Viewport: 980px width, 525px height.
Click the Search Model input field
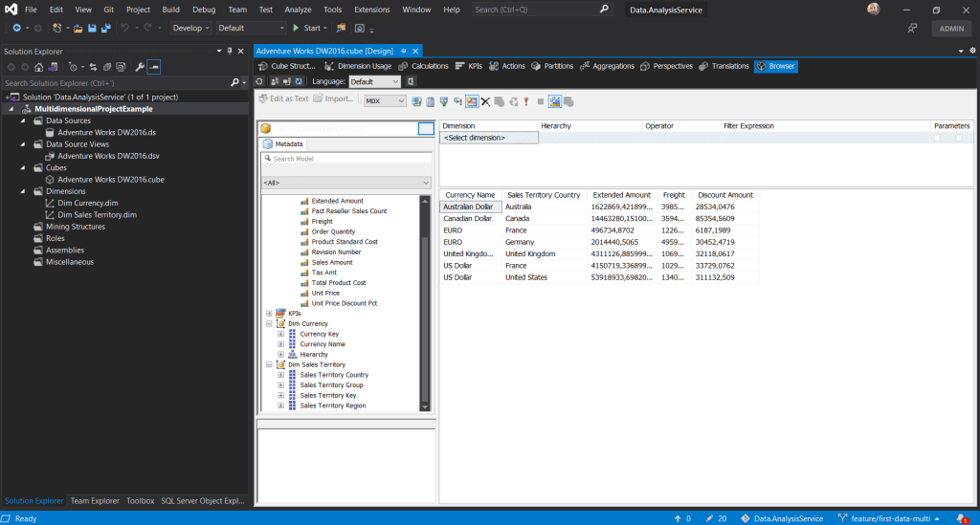point(346,159)
